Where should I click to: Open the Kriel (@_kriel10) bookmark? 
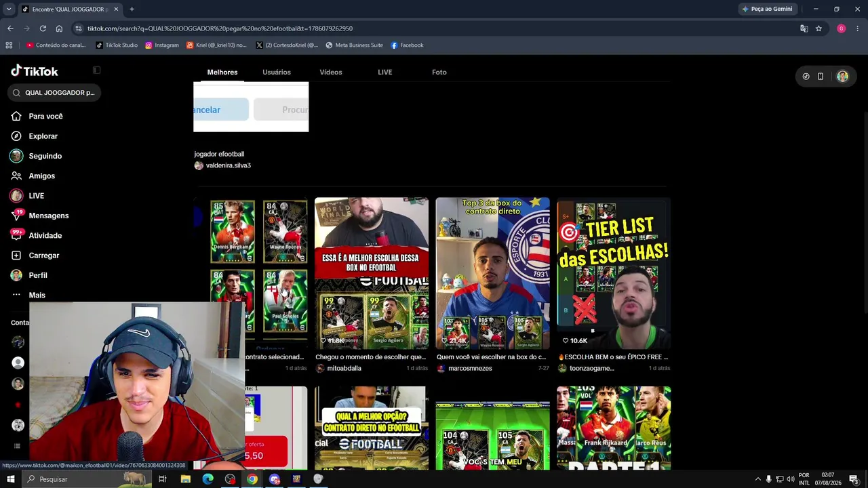[216, 45]
